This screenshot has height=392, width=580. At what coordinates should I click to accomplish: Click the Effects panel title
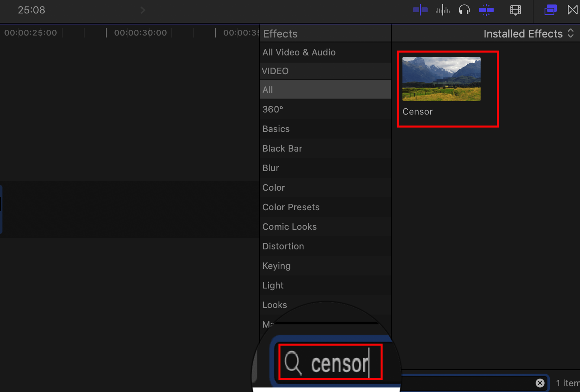click(x=280, y=34)
